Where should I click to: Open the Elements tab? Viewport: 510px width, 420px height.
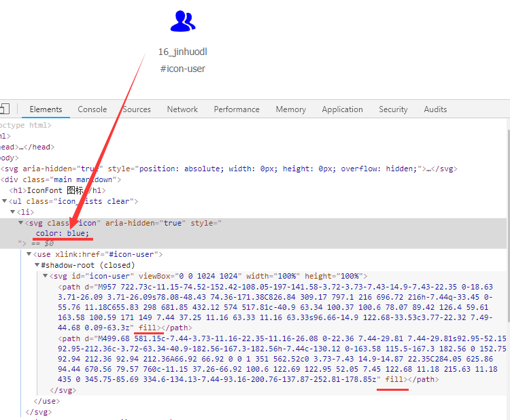tap(46, 109)
